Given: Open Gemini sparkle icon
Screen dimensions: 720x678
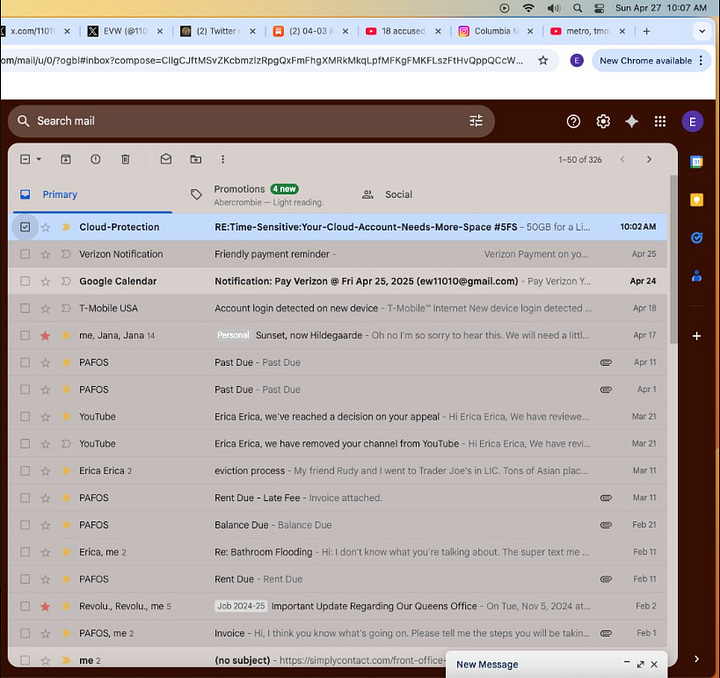Looking at the screenshot, I should tap(632, 121).
